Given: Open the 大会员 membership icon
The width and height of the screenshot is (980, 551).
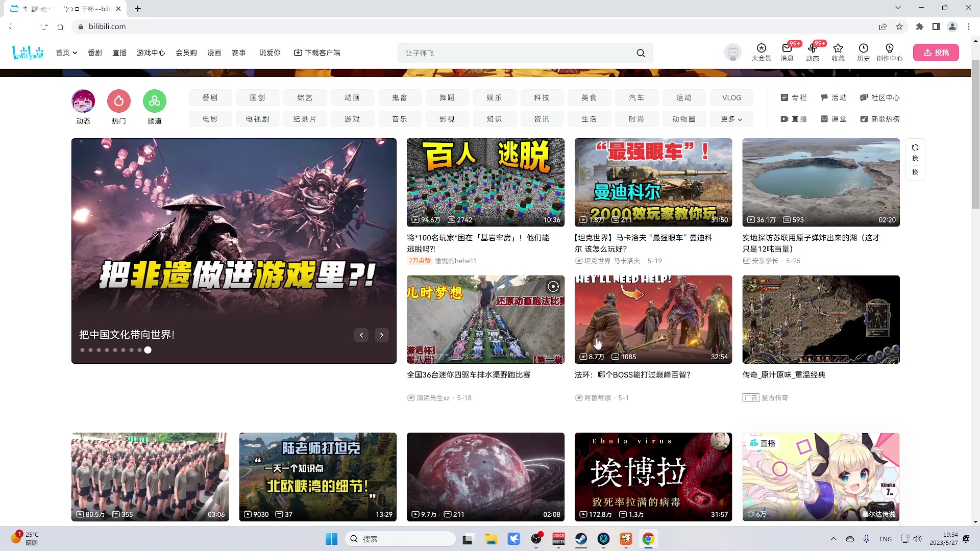Looking at the screenshot, I should point(761,52).
